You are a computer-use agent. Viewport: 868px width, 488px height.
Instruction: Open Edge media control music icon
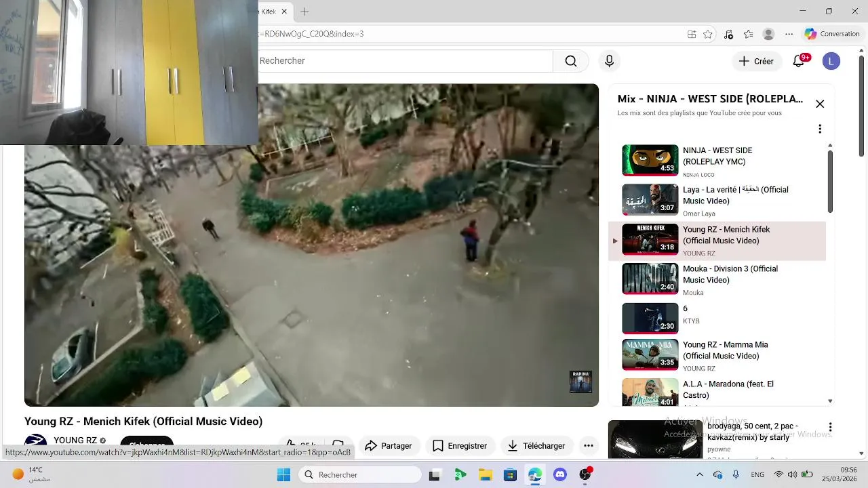point(728,34)
